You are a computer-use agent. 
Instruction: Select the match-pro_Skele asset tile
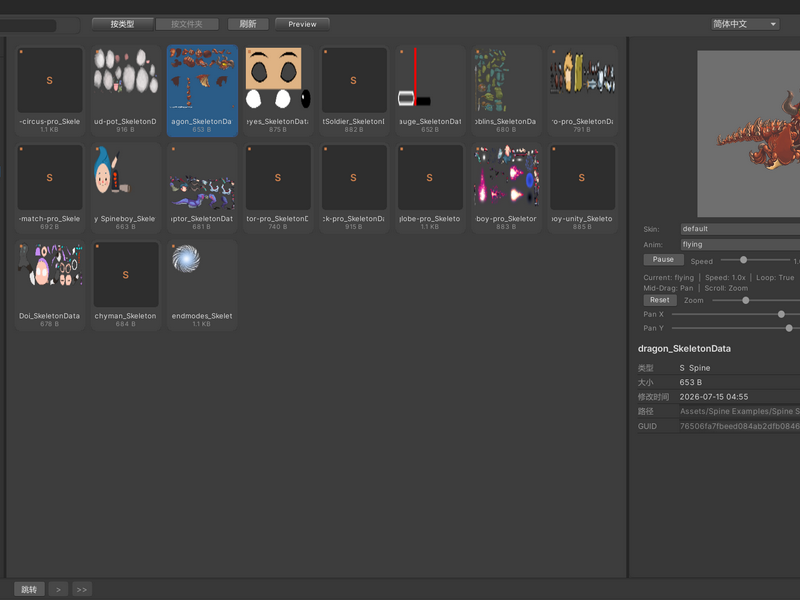pos(49,188)
